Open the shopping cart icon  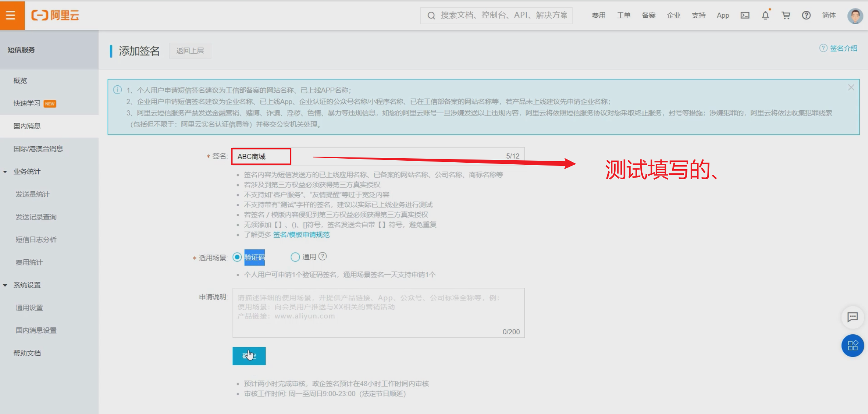785,15
